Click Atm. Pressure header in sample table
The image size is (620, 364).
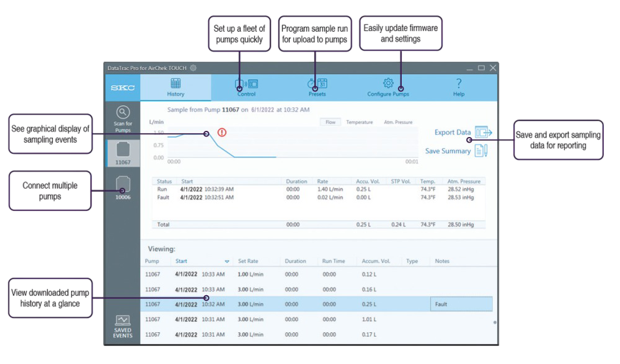click(x=464, y=181)
